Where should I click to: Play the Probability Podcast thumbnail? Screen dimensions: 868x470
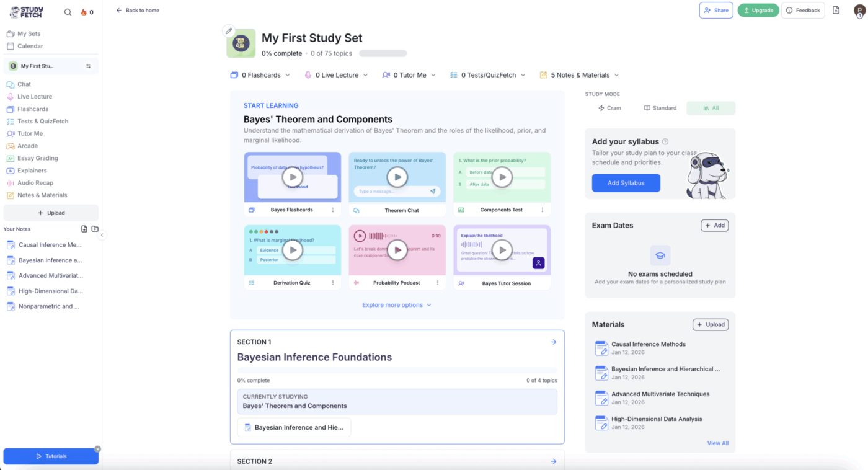tap(397, 250)
